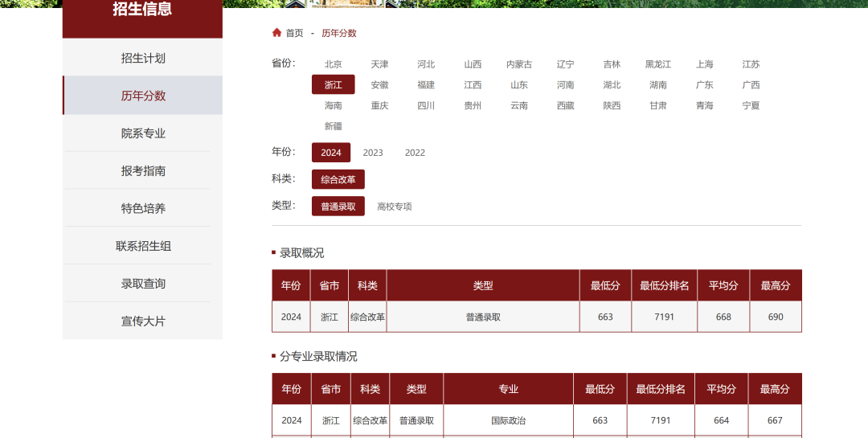Select the 上海 province option
This screenshot has width=868, height=438.
(705, 64)
